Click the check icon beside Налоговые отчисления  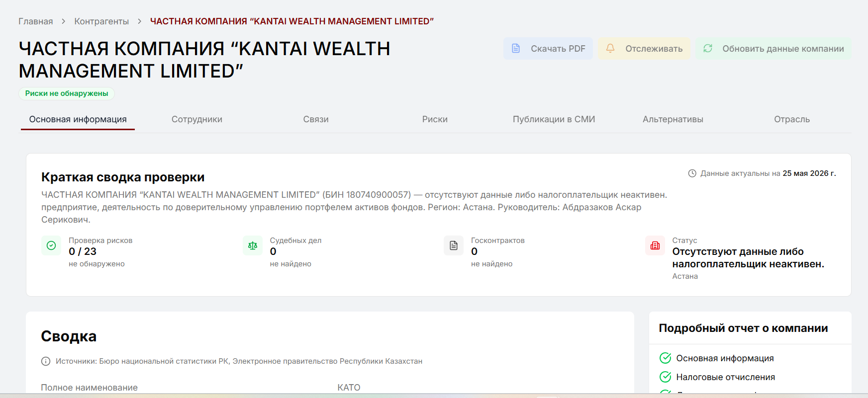click(x=665, y=377)
